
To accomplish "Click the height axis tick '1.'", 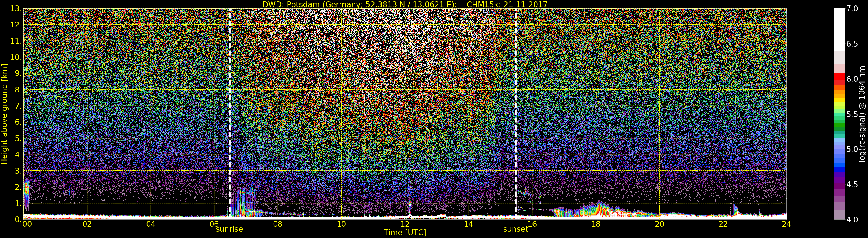I will 18,203.
